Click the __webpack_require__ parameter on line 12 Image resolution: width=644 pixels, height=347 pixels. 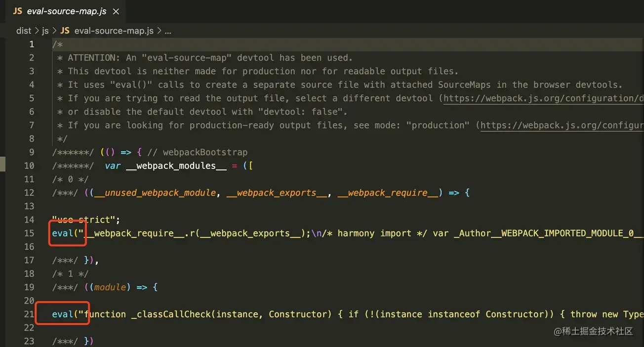pos(388,193)
